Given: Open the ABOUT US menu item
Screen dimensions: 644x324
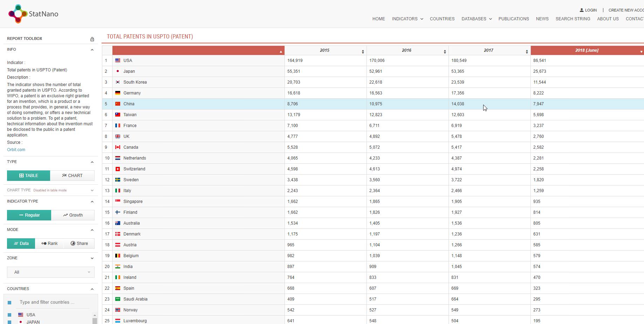Looking at the screenshot, I should pos(608,19).
